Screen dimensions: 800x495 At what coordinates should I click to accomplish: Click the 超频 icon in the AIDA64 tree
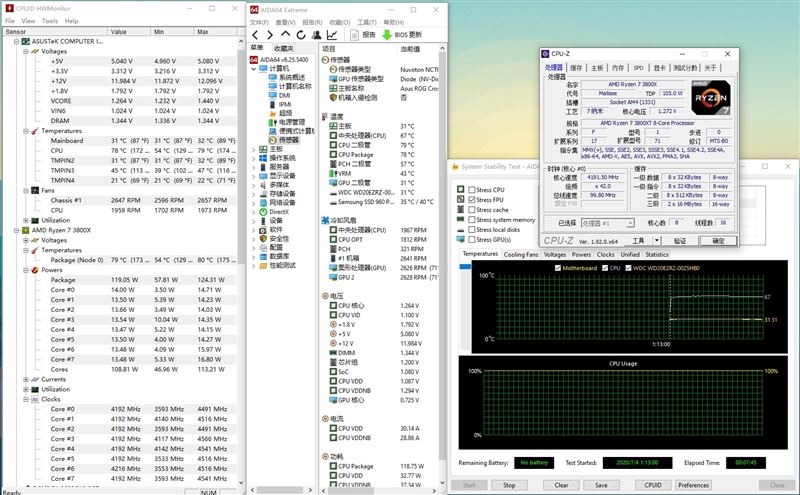273,113
